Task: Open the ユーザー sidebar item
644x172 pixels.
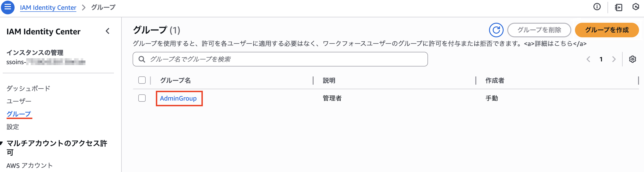Action: pyautogui.click(x=19, y=101)
